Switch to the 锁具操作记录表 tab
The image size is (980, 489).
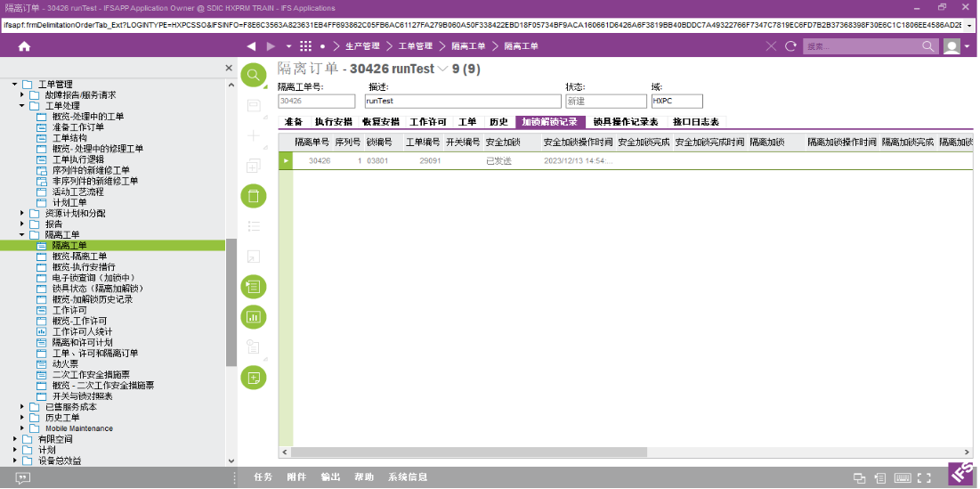tap(626, 122)
